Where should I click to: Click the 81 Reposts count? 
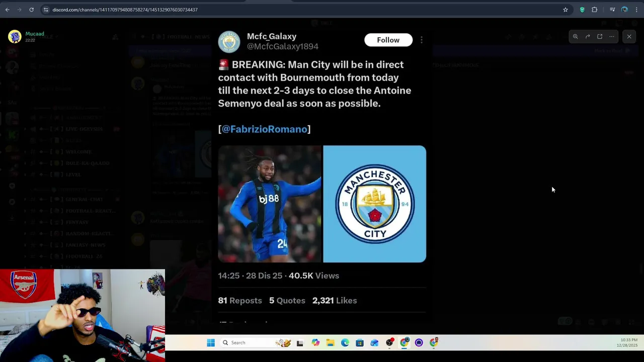(x=240, y=301)
